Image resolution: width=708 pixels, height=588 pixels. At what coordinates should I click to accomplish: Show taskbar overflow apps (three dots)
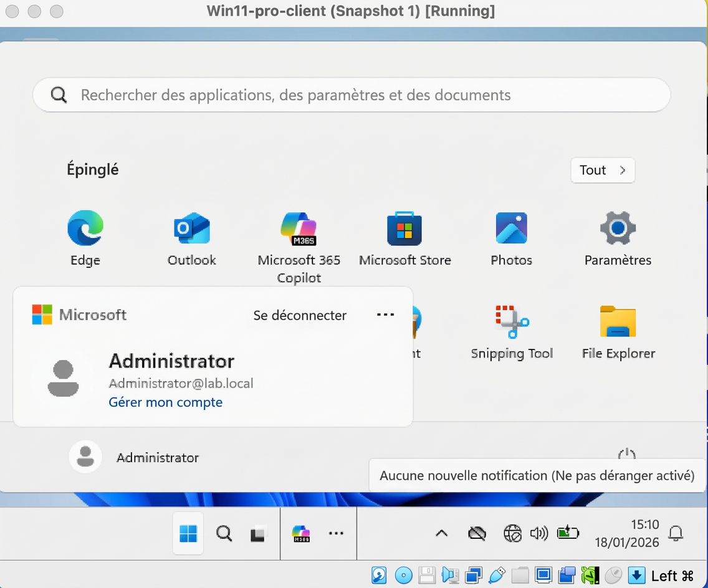[336, 533]
